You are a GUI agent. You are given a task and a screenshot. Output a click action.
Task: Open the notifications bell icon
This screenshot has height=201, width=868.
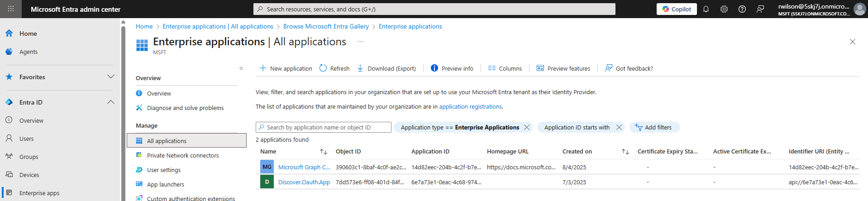tap(706, 9)
